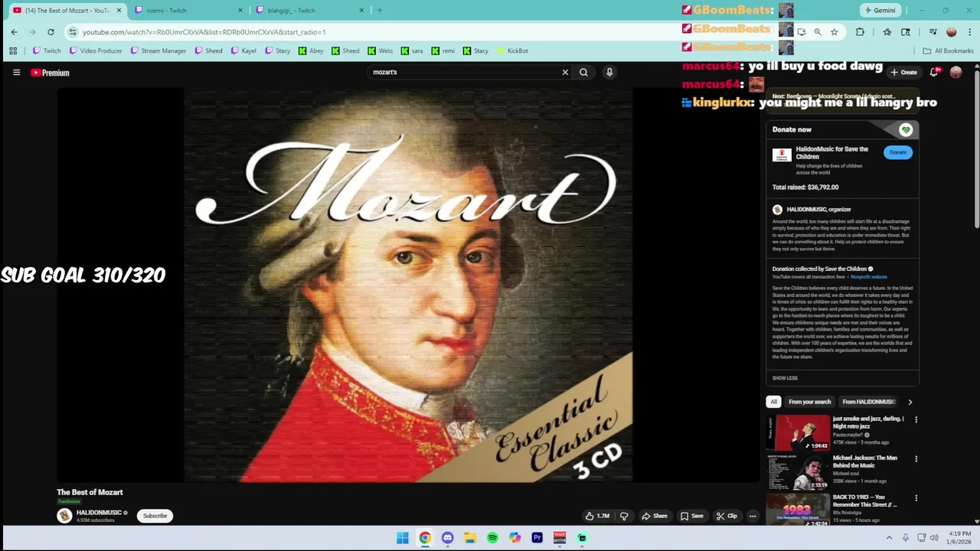The height and width of the screenshot is (551, 980).
Task: Open Kayel bookmark
Action: click(x=243, y=51)
